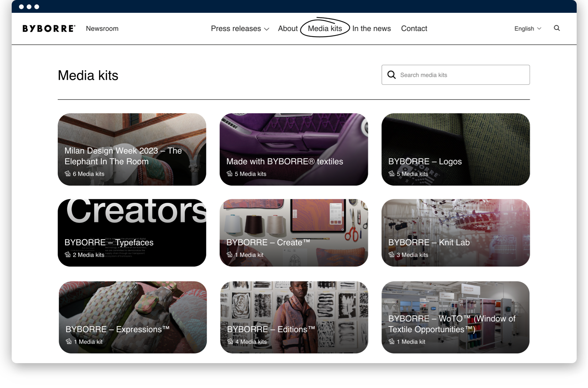The image size is (588, 388).
Task: Open Made with BYBORRE textiles card
Action: 293,149
